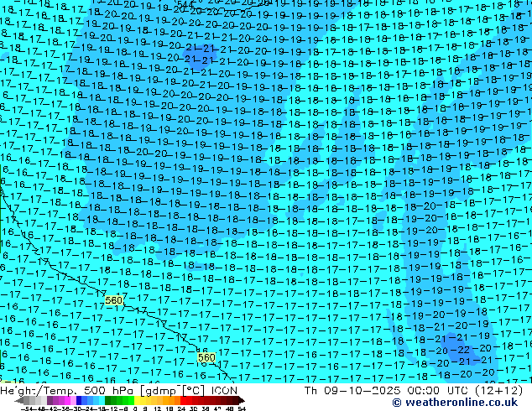Click the yellow segment of the color scale
The width and height of the screenshot is (532, 411).
(137, 401)
